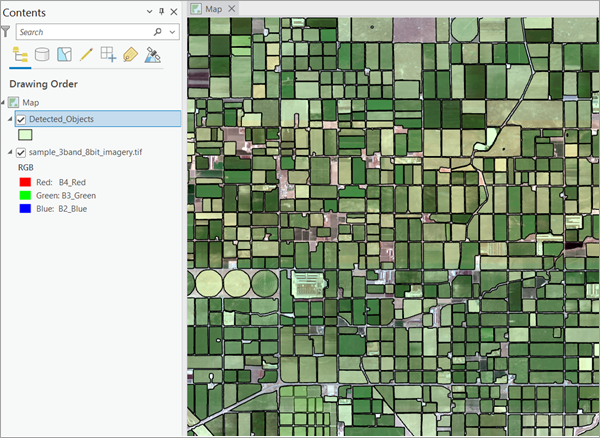Open the Contents pane options menu arrow

(x=149, y=10)
